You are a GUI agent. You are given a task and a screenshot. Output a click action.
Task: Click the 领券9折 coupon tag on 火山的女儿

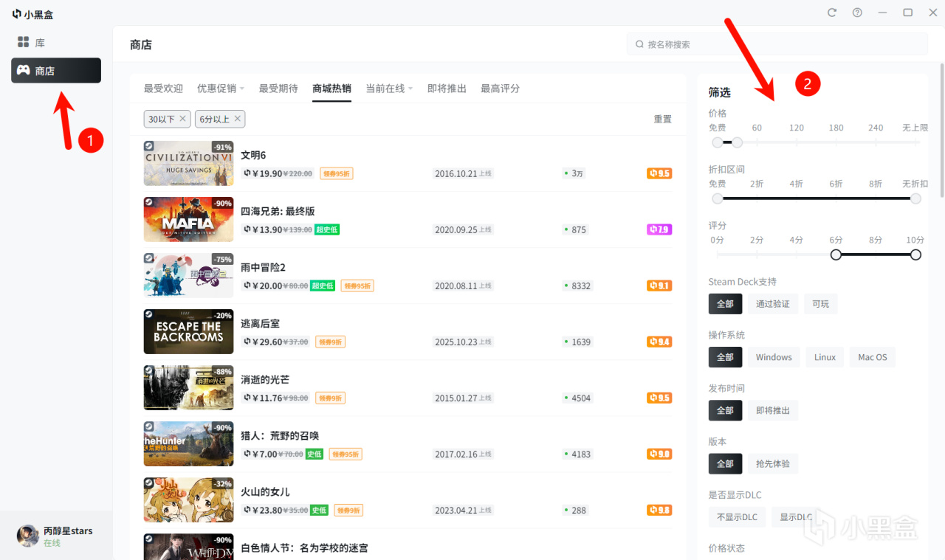point(348,510)
